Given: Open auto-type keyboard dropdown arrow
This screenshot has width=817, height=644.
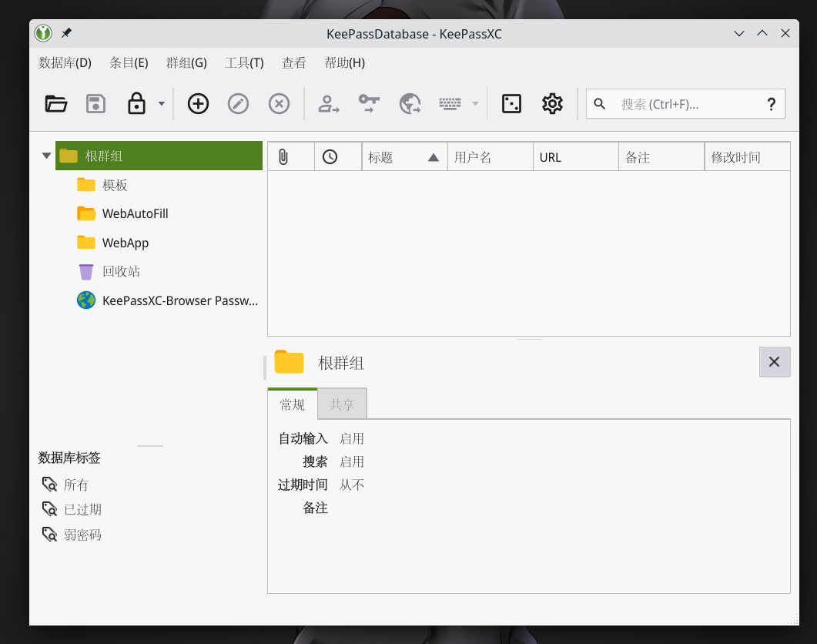Looking at the screenshot, I should (x=475, y=104).
